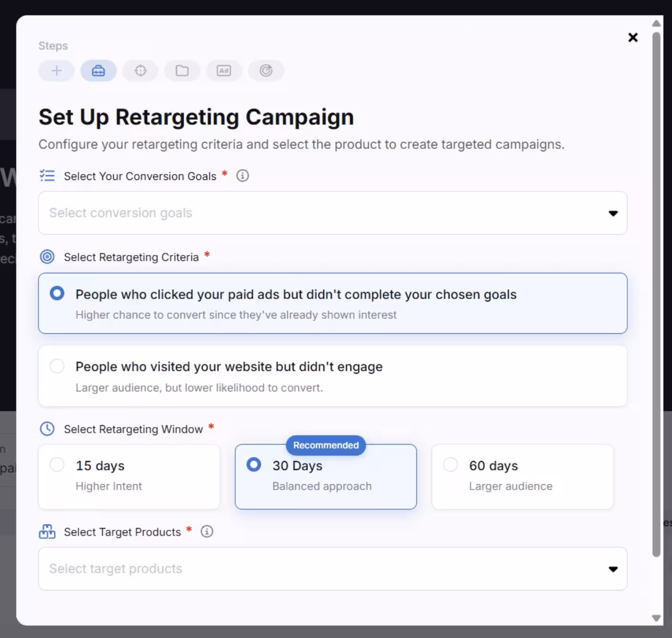Click the conversion goals dropdown arrow
Screen dimensions: 672x638
(613, 213)
